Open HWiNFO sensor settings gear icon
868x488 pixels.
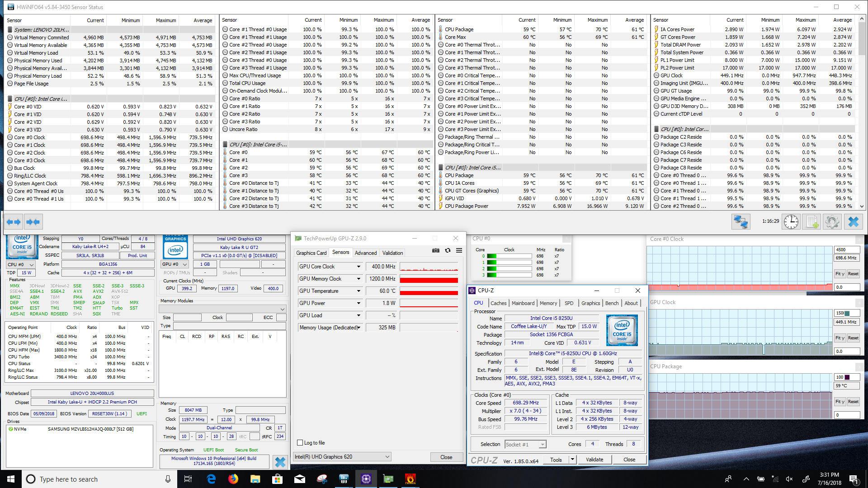point(832,221)
